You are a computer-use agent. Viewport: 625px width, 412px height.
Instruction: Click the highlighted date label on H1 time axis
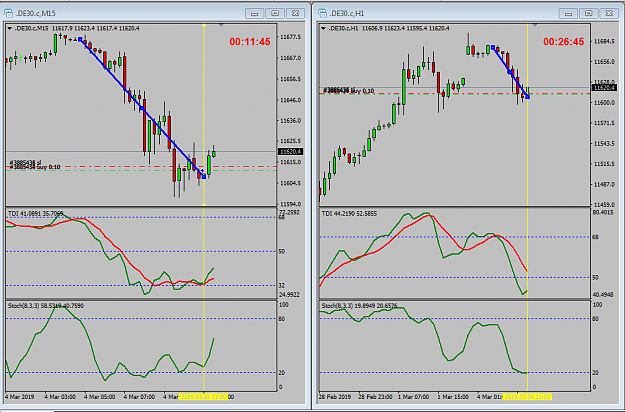(527, 397)
